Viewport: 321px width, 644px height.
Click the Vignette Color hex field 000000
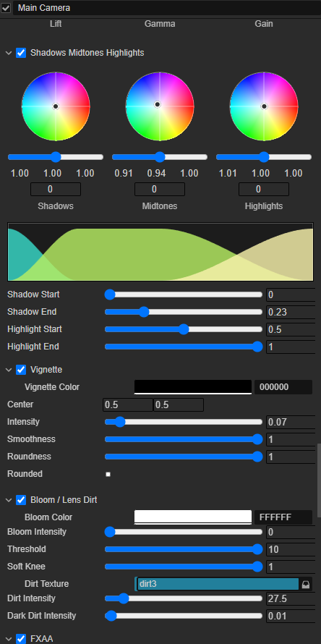283,387
